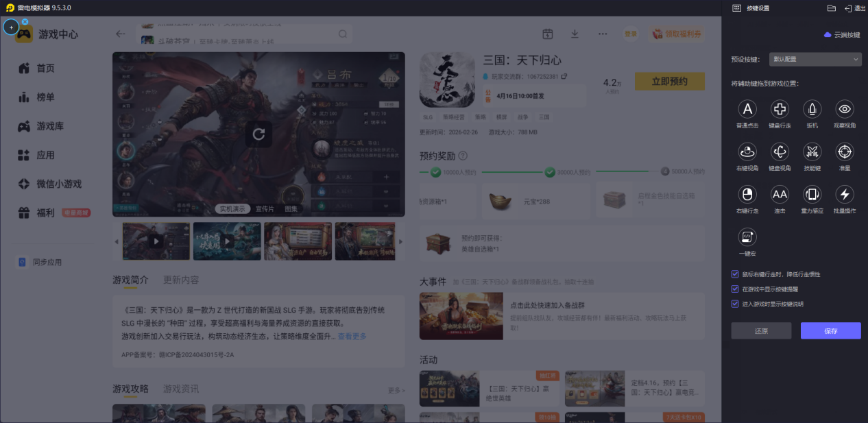The image size is (868, 423).
Task: Select the 右键视角 key tool
Action: (x=747, y=152)
